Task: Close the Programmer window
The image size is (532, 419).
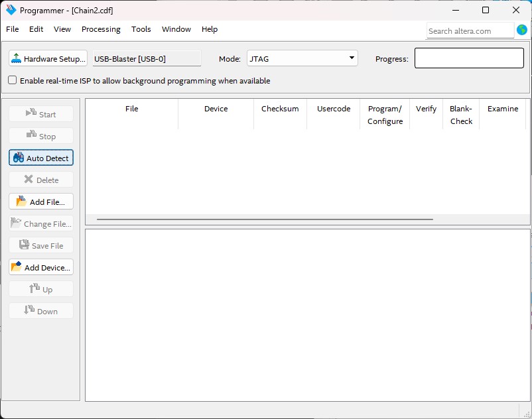Action: (515, 10)
